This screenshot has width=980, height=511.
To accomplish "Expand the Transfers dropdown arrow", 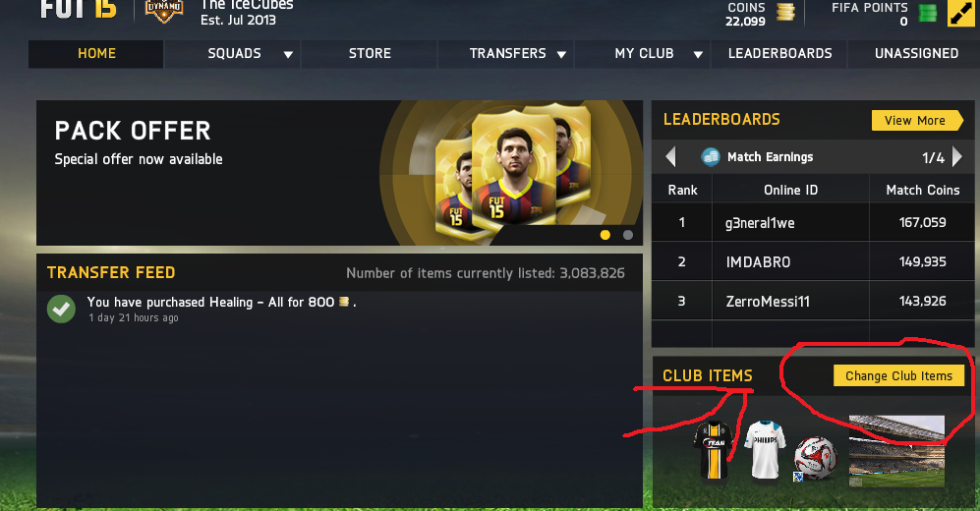I will pyautogui.click(x=561, y=54).
